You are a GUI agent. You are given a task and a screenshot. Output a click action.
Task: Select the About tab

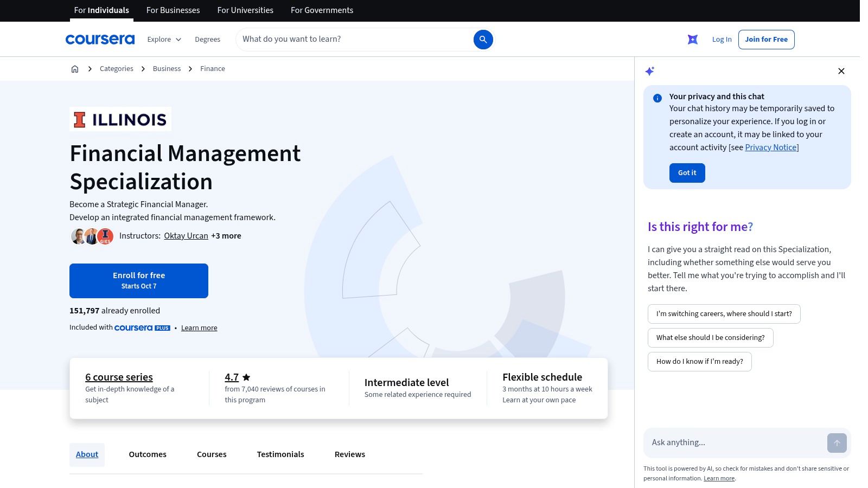tap(87, 454)
